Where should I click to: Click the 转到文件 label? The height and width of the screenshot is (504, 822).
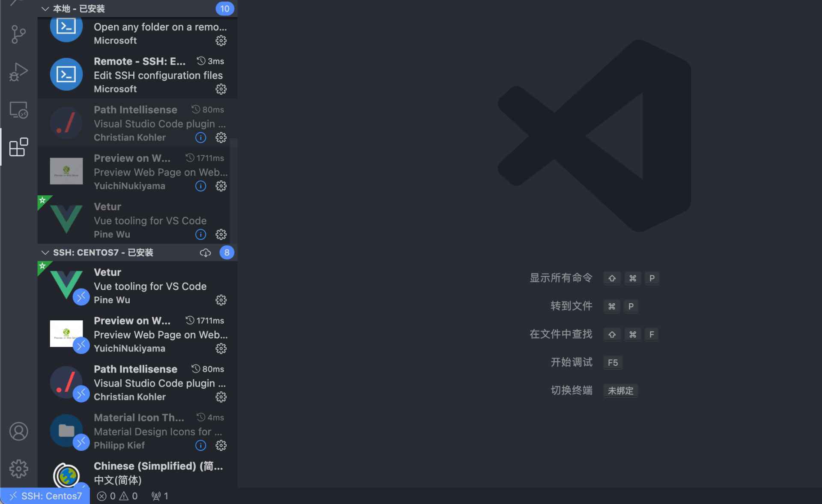click(x=572, y=306)
